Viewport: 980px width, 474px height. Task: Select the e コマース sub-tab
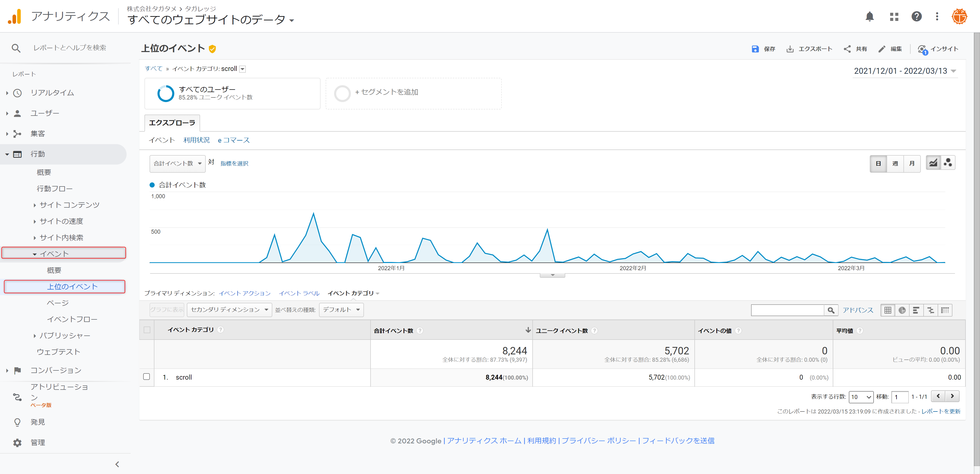point(234,140)
